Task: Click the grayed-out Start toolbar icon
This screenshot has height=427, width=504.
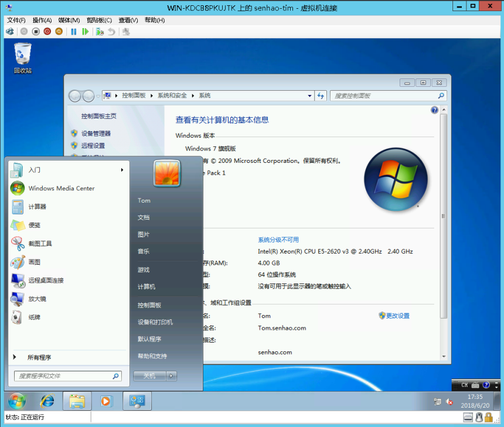Action: [24, 32]
